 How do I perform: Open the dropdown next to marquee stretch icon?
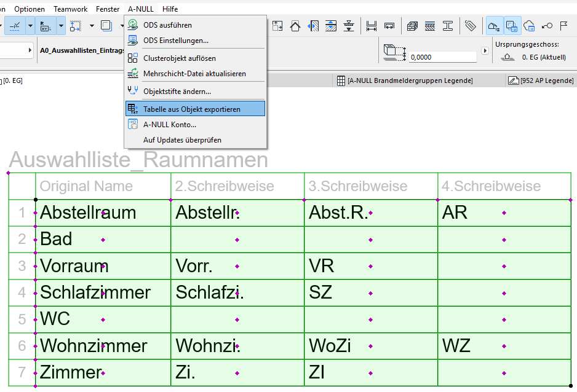click(x=92, y=26)
